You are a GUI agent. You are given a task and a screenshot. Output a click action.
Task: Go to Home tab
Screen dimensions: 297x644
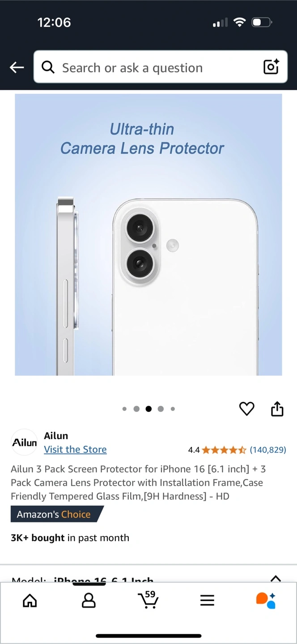pyautogui.click(x=30, y=601)
